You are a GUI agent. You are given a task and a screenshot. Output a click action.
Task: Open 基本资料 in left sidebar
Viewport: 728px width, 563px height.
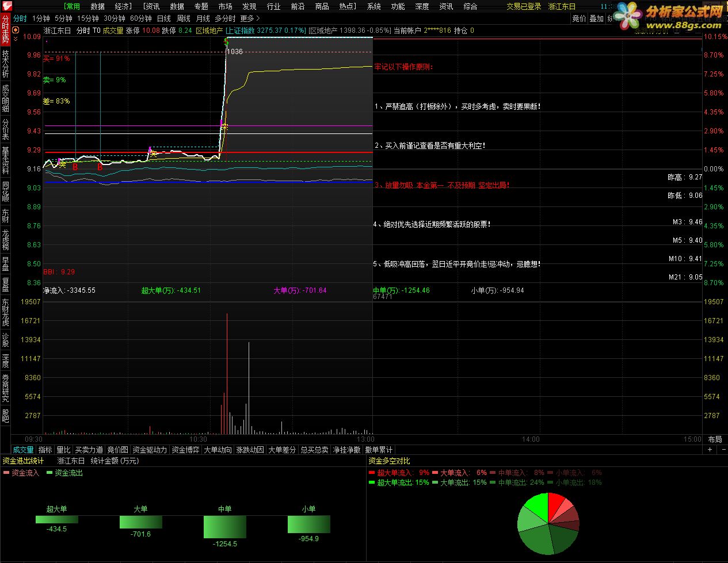point(5,161)
